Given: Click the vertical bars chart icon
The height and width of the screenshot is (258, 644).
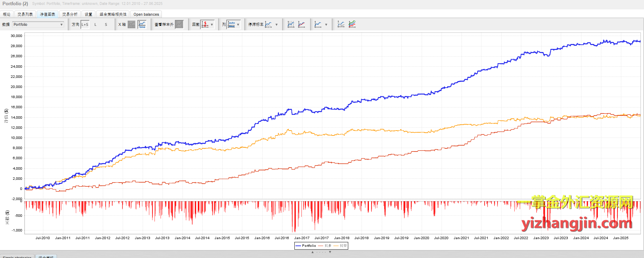Looking at the screenshot, I should point(291,24).
